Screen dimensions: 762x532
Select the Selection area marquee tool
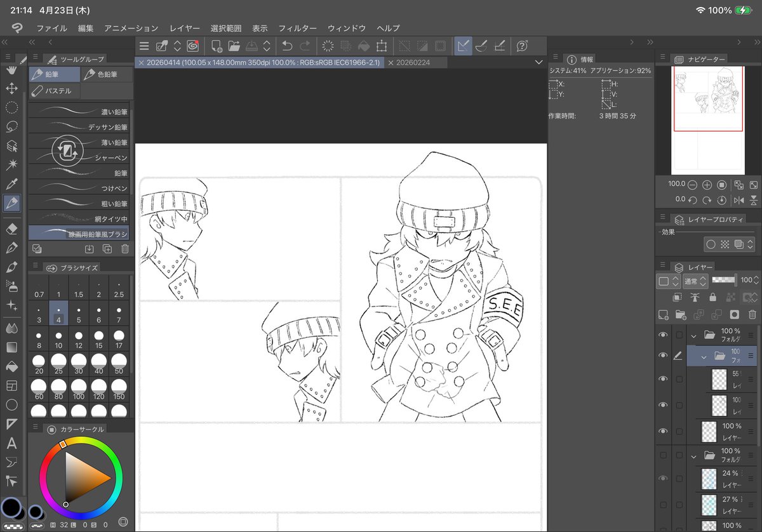pyautogui.click(x=11, y=107)
